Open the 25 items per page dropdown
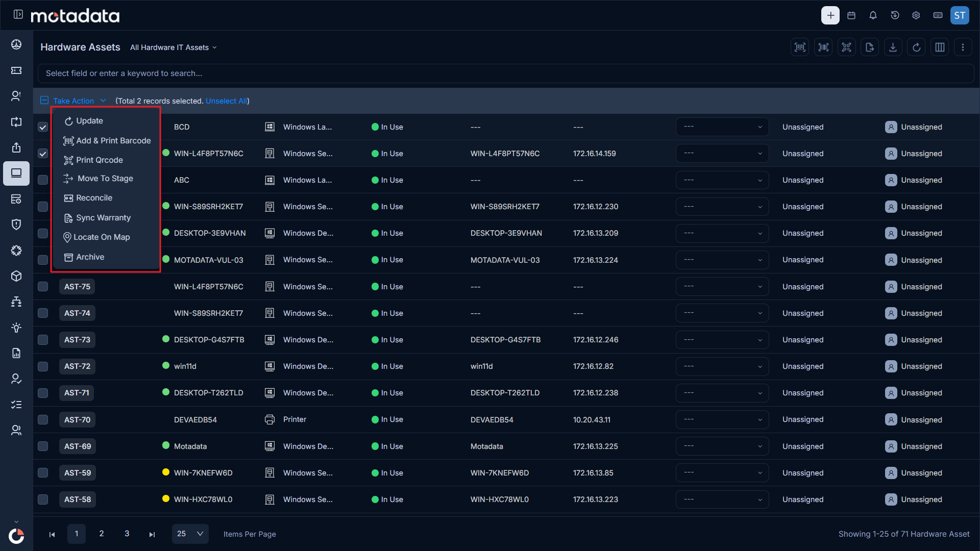 tap(190, 534)
